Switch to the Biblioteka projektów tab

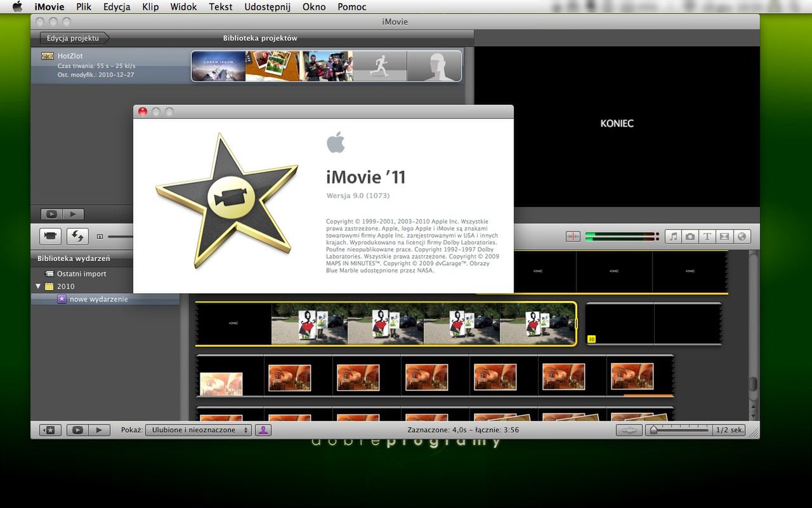[x=259, y=38]
